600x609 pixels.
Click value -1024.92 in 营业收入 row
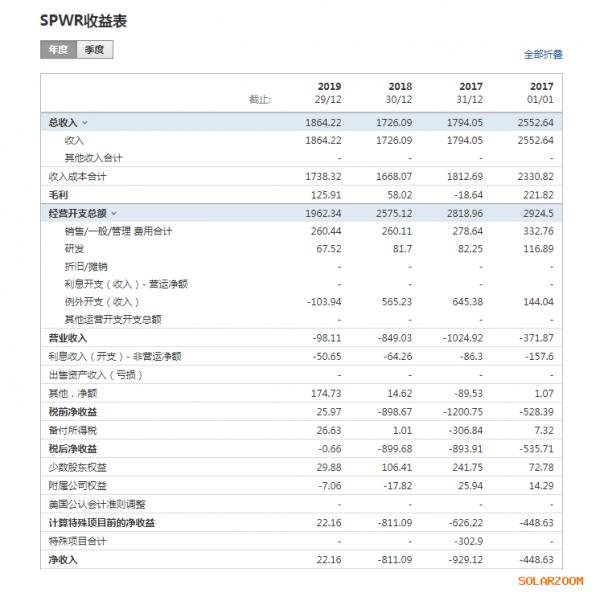pos(463,338)
